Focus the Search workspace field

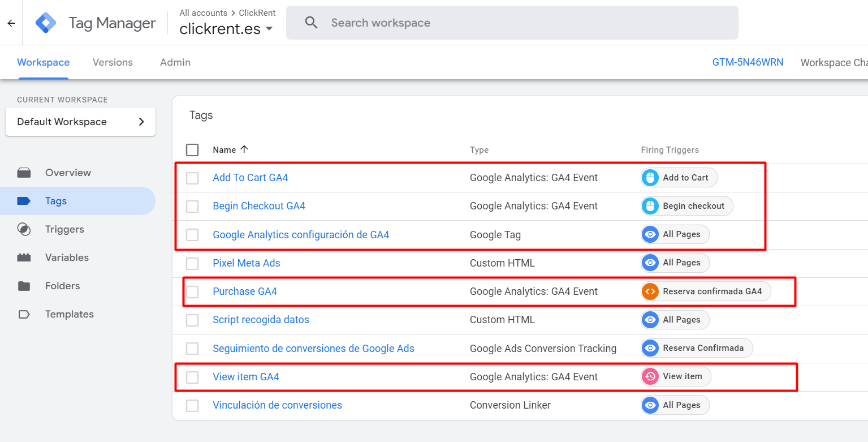pyautogui.click(x=512, y=23)
